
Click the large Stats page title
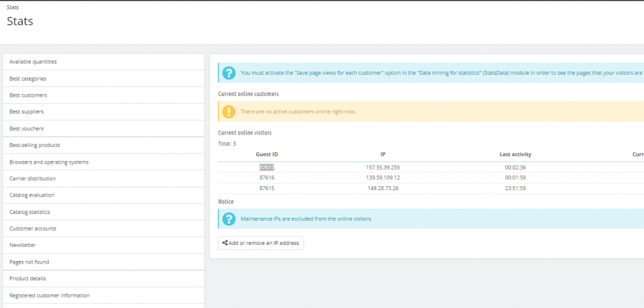(x=20, y=21)
